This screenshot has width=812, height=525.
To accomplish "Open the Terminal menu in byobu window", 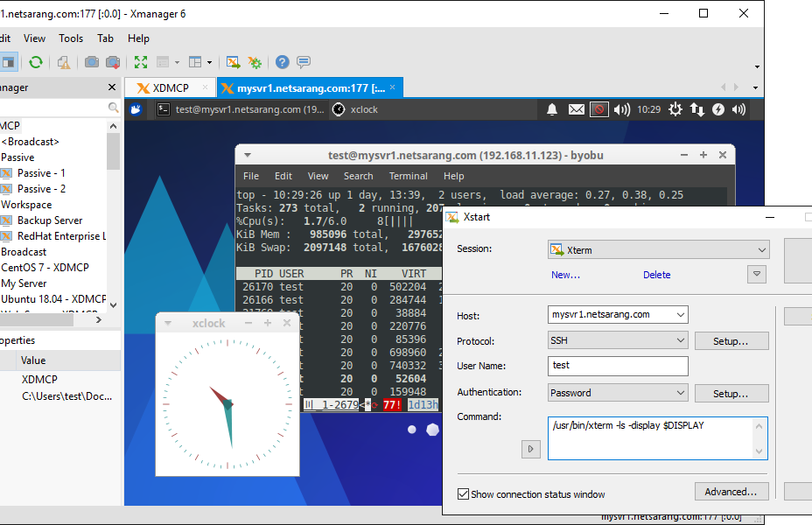I will [x=408, y=176].
